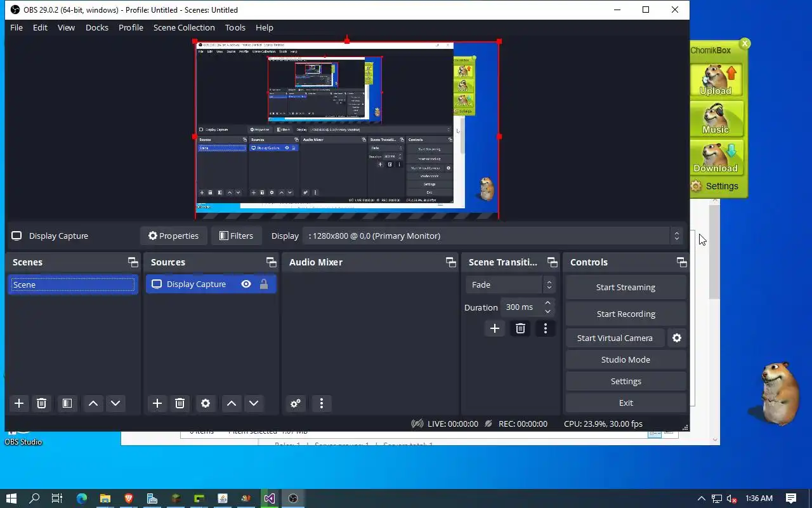Add a scene transition plus icon
Image resolution: width=812 pixels, height=508 pixels.
pyautogui.click(x=495, y=328)
